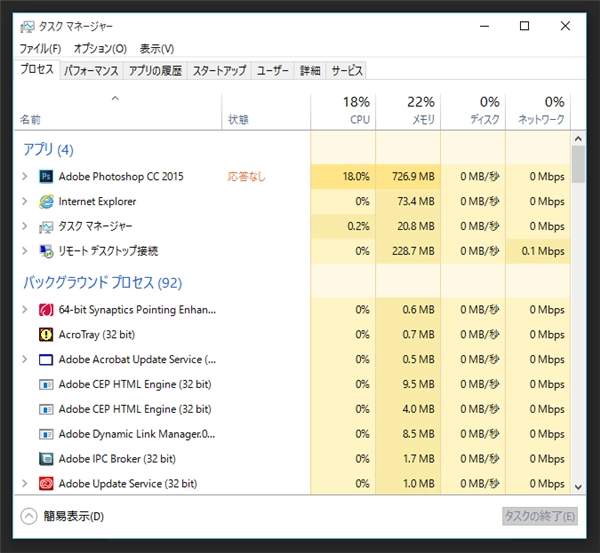Open the オプション(O) menu
This screenshot has width=600, height=553.
[100, 49]
